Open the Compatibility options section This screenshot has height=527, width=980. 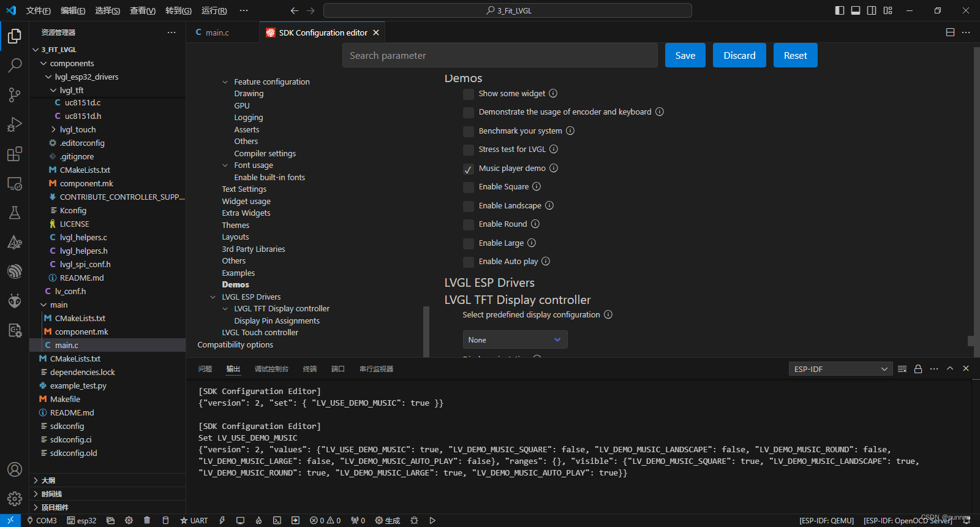click(235, 345)
